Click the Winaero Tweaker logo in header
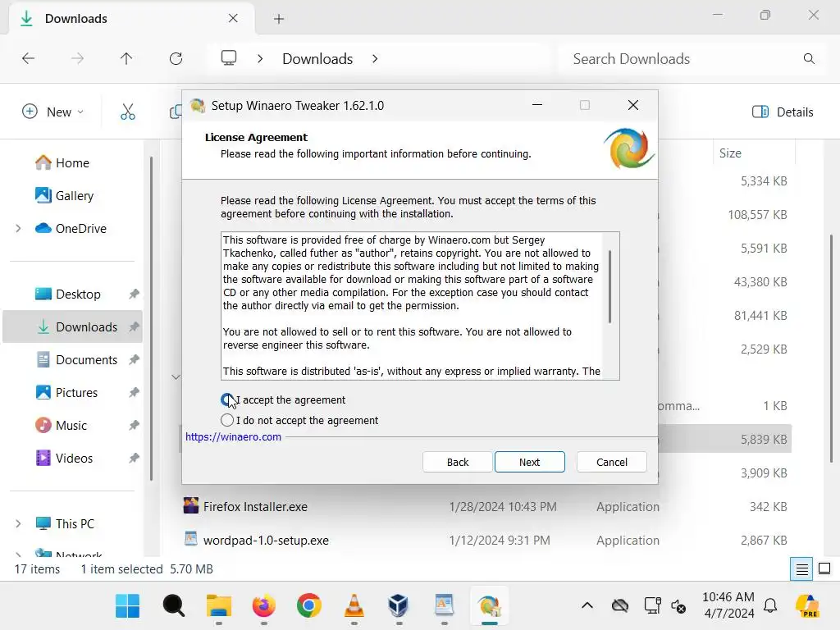 628,148
